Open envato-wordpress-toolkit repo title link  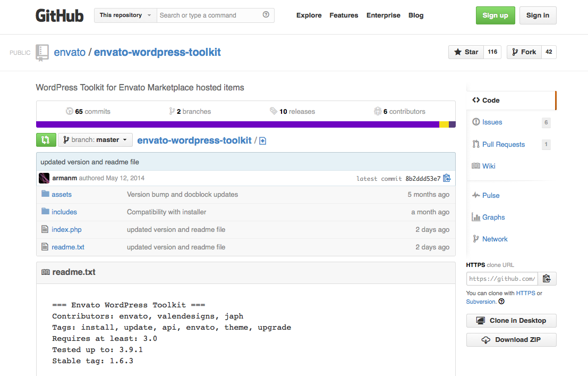pos(157,52)
